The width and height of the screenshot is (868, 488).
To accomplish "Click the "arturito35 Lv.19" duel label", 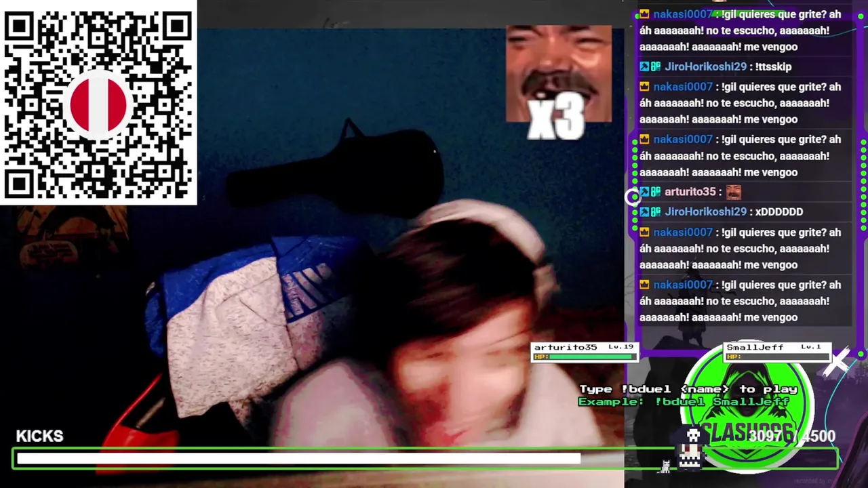I will tap(584, 347).
